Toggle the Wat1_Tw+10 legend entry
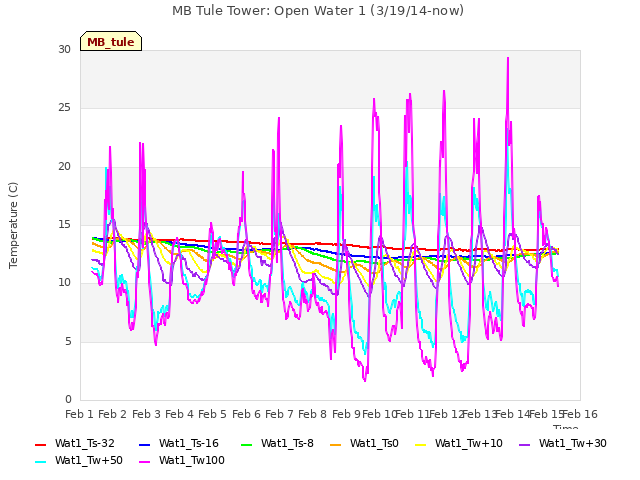Screen dimensions: 640x480 pyautogui.click(x=459, y=444)
